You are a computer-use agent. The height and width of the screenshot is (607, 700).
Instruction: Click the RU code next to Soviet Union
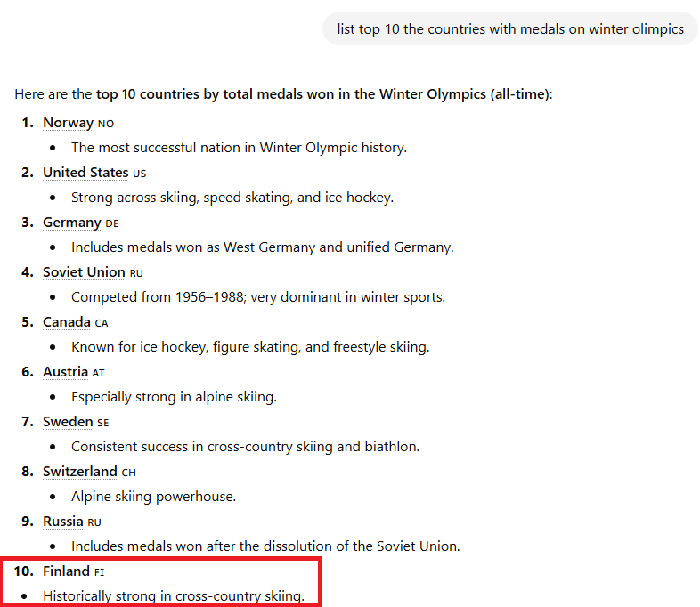click(136, 273)
